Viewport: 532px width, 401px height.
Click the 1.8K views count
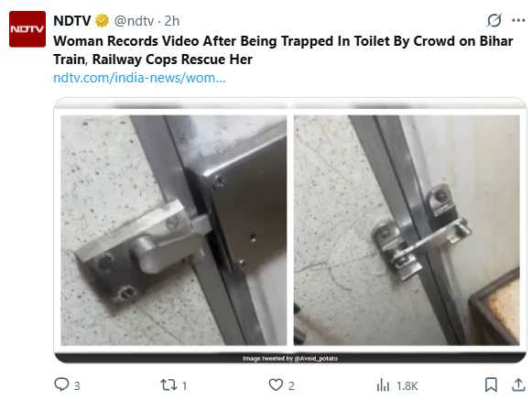(x=407, y=385)
